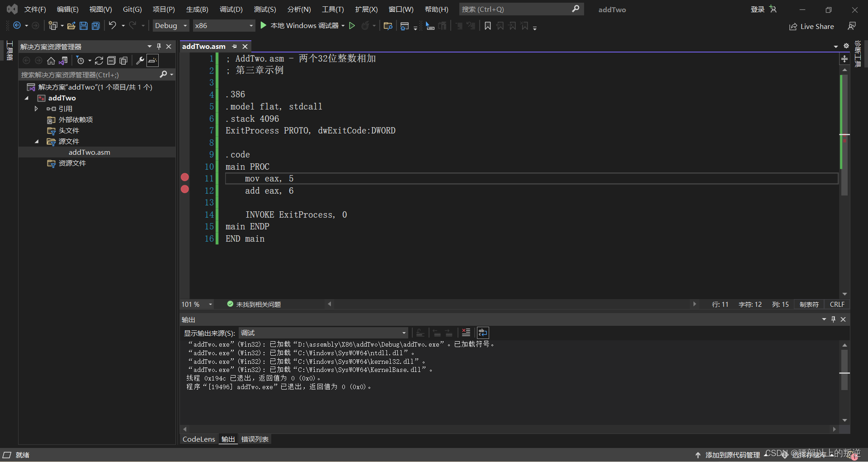Screen dimensions: 868x462
Task: Click 登录 to sign in
Action: [758, 10]
